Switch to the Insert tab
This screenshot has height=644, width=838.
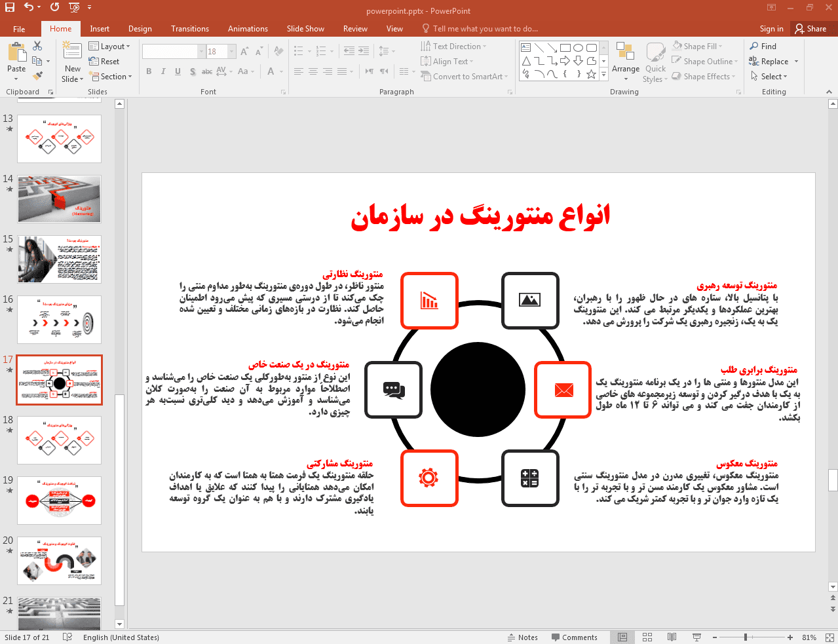[x=100, y=29]
